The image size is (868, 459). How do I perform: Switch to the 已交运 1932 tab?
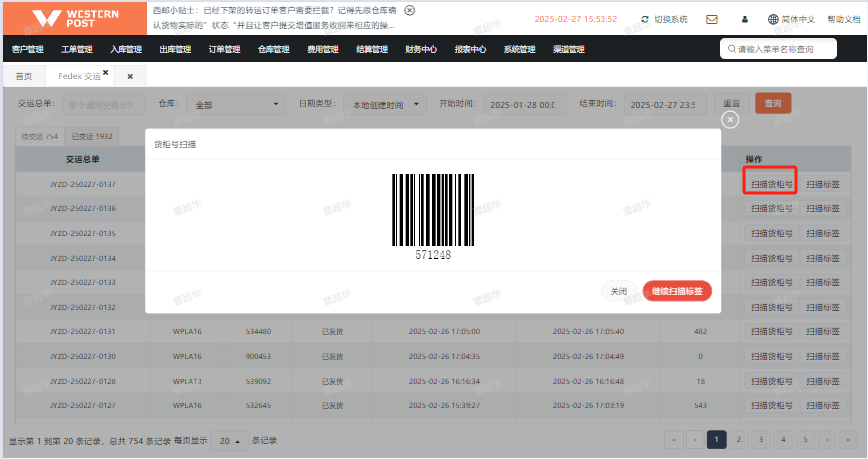[x=92, y=136]
